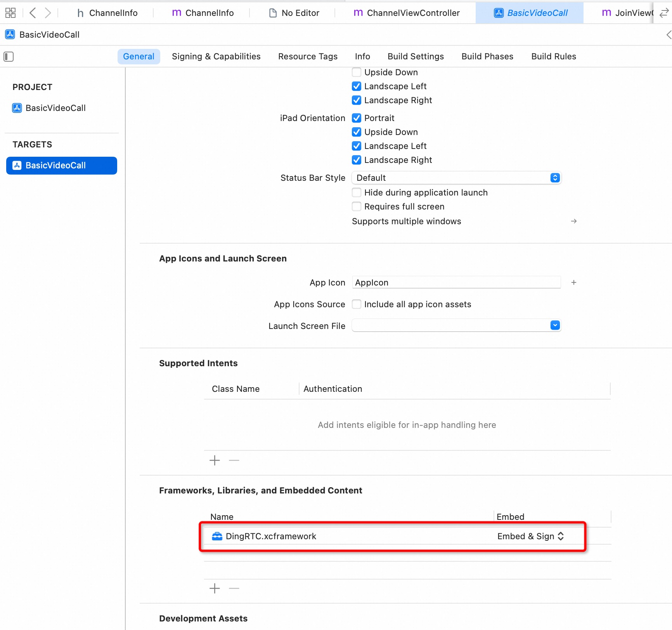Select BasicVideoCall under PROJECT
This screenshot has height=630, width=672.
pyautogui.click(x=55, y=108)
